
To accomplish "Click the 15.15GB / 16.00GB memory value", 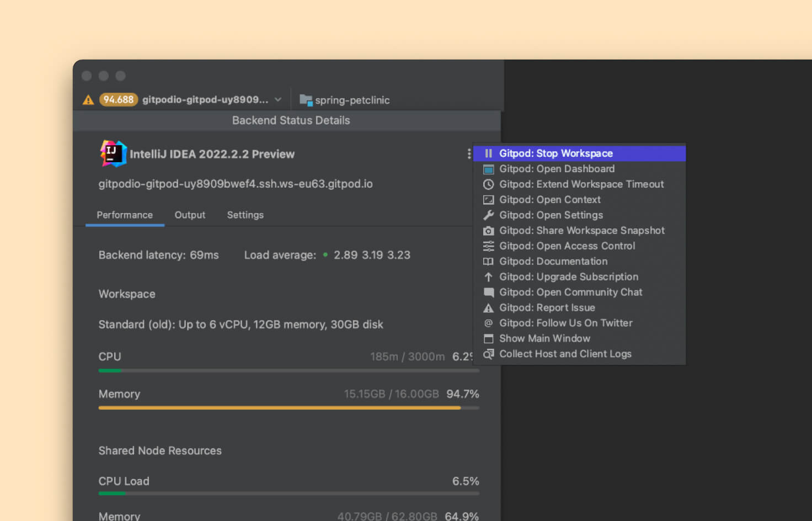I will click(391, 394).
